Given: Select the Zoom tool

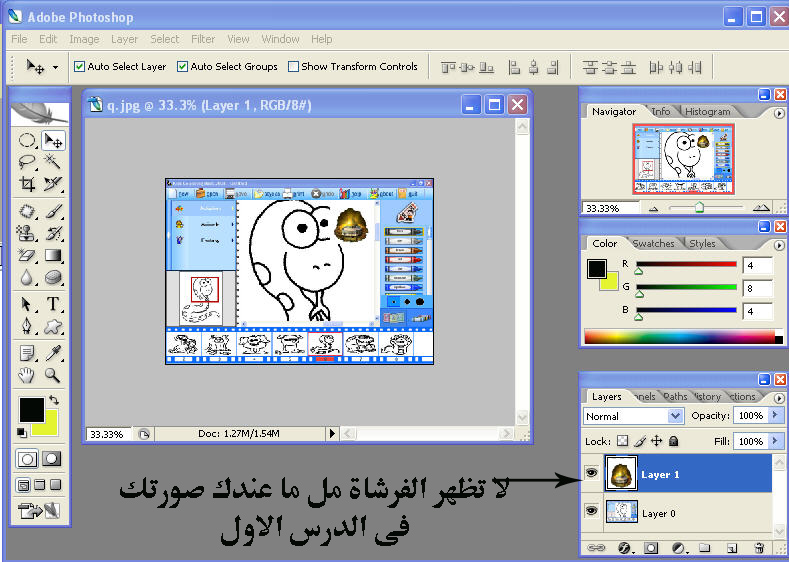Looking at the screenshot, I should click(52, 375).
